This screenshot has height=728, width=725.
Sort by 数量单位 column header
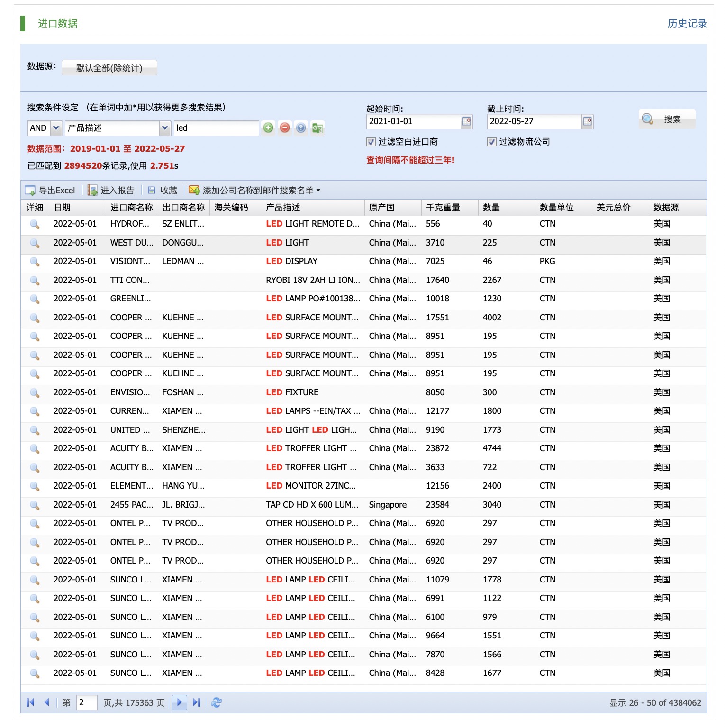563,208
